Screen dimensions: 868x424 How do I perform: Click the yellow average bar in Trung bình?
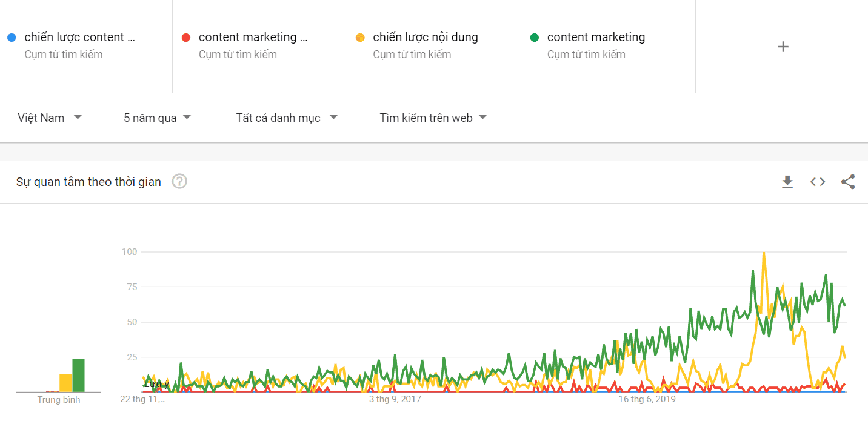coord(65,383)
